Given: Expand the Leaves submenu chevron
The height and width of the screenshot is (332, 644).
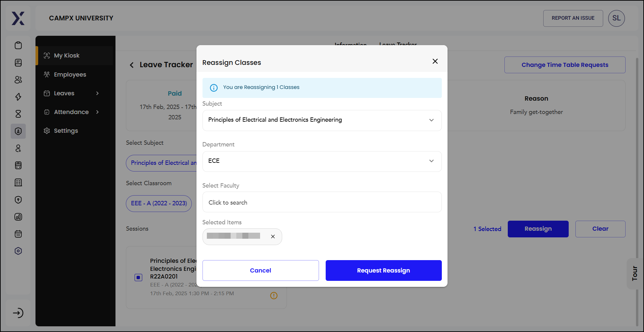Looking at the screenshot, I should click(x=97, y=93).
